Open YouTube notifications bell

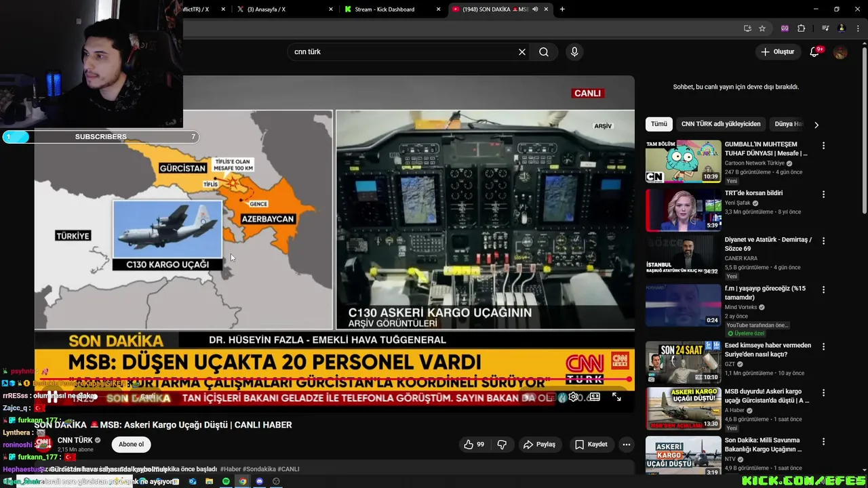pyautogui.click(x=815, y=52)
